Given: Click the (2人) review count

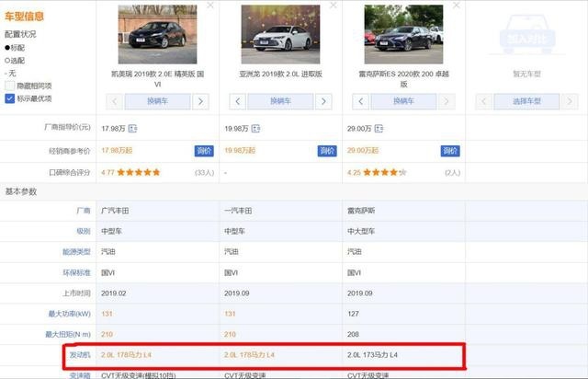Looking at the screenshot, I should pos(452,173).
